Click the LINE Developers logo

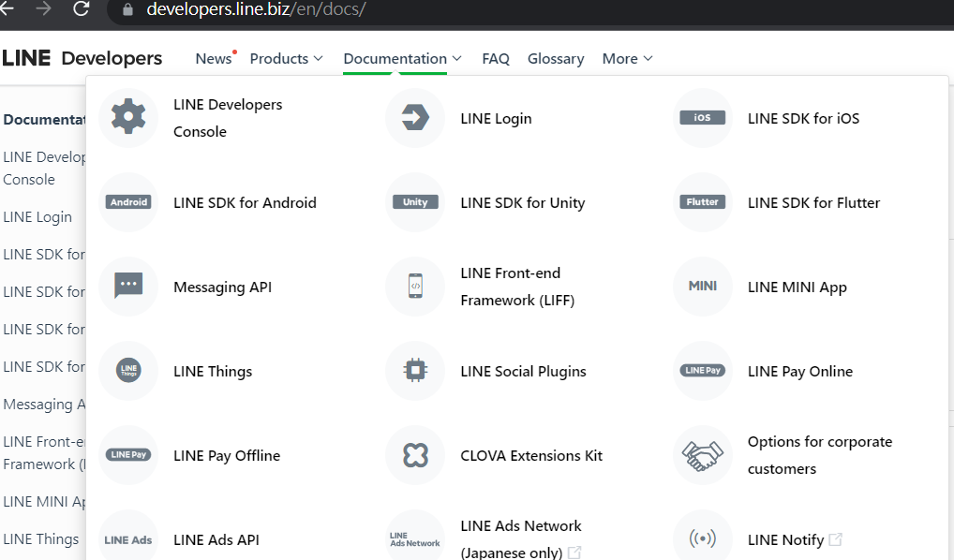coord(82,58)
